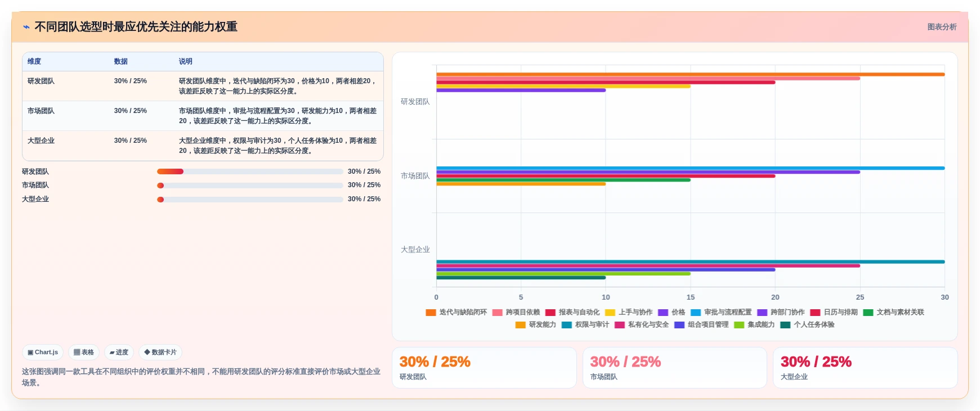Image resolution: width=980 pixels, height=411 pixels.
Task: Toggle the 审批与流程配置 legend item
Action: pyautogui.click(x=721, y=313)
